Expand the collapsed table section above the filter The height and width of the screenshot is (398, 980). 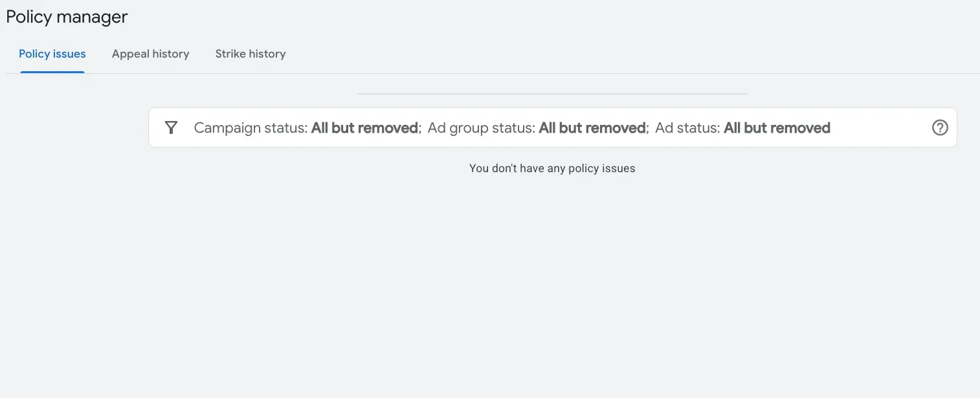552,93
